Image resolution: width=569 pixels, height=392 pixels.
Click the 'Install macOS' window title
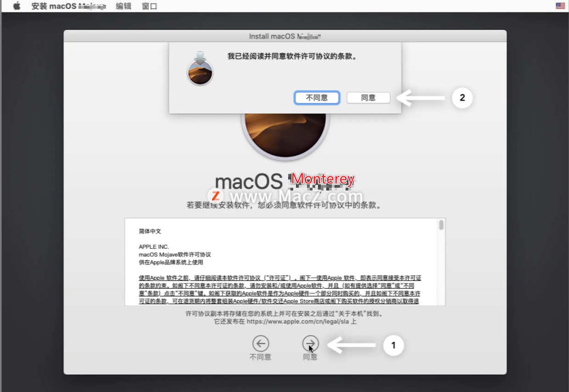tap(284, 36)
